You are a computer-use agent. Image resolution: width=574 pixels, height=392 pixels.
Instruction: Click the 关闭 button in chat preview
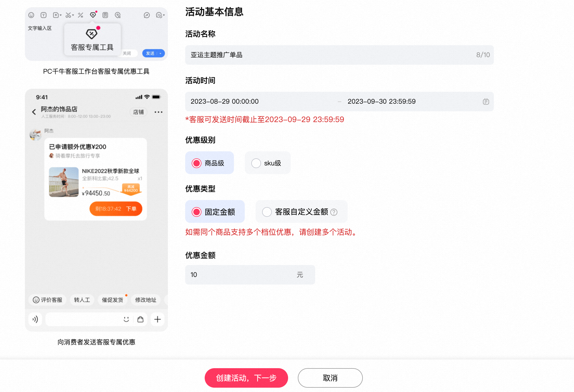click(x=127, y=53)
